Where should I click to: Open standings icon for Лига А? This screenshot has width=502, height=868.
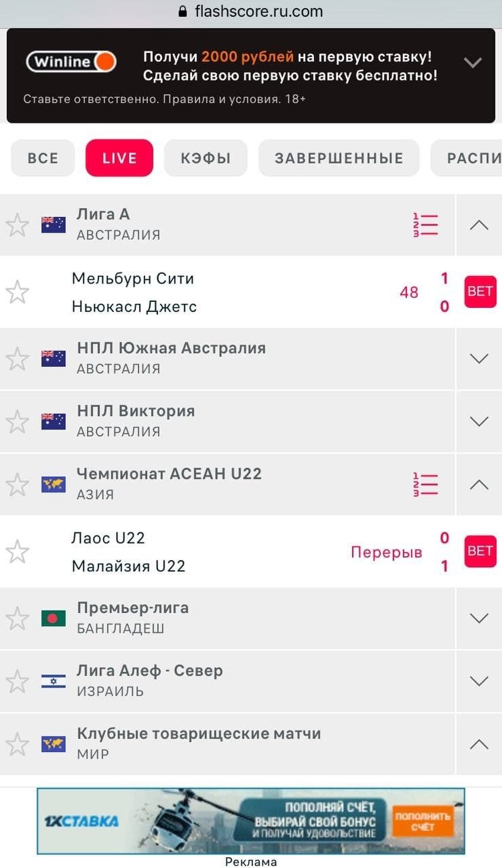[x=425, y=224]
